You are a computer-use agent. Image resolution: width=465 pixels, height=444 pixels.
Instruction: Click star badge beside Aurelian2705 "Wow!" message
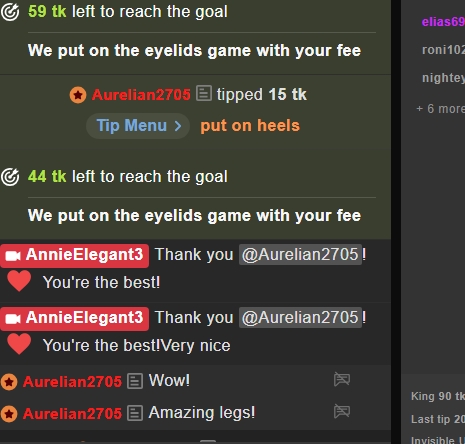coord(9,382)
